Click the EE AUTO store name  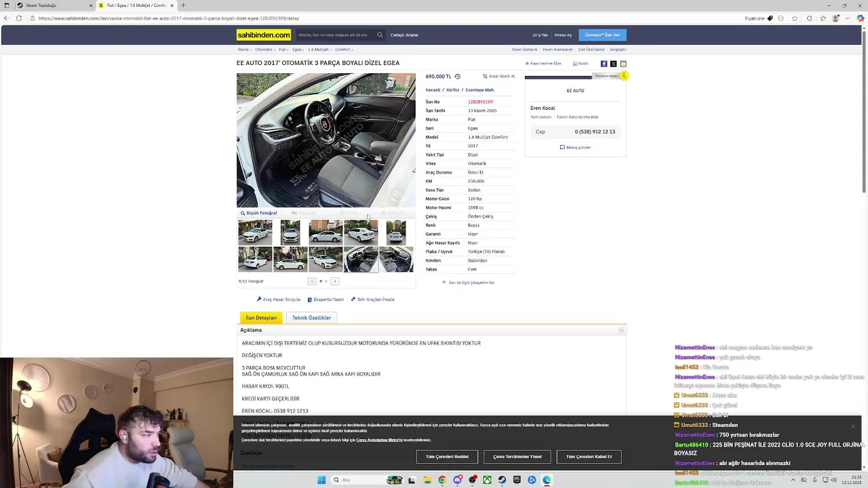tap(575, 91)
